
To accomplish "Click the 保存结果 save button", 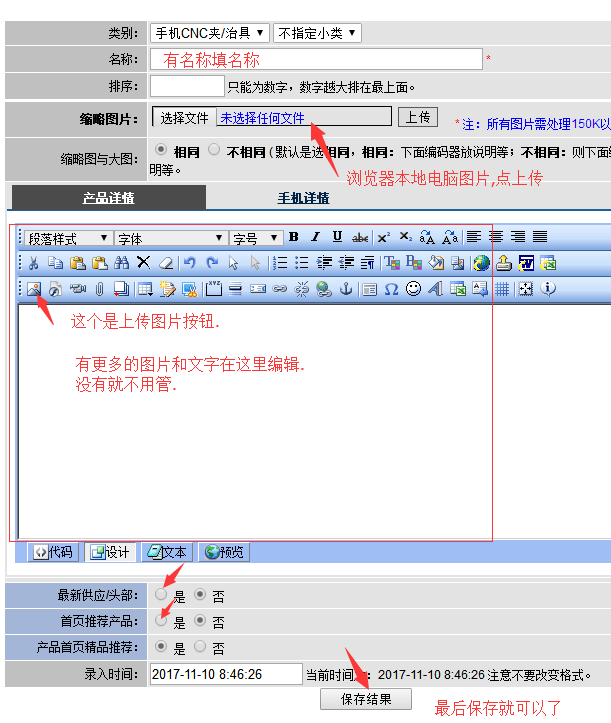I will (365, 699).
